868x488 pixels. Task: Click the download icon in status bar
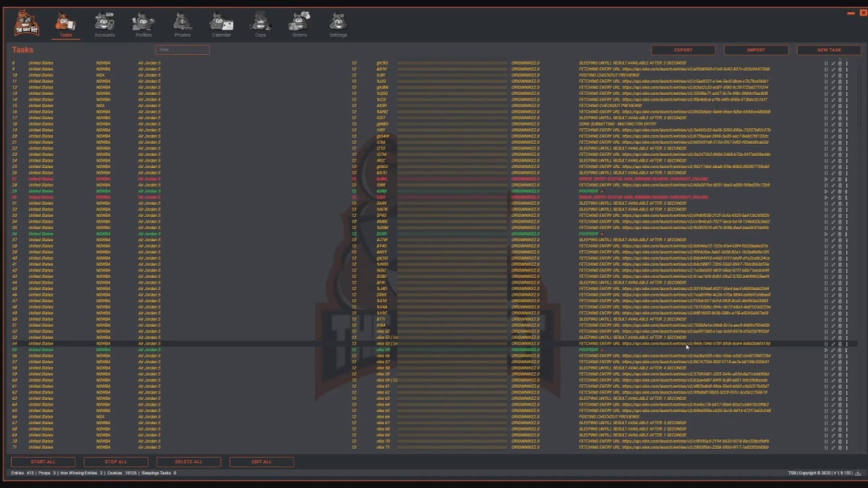858,473
